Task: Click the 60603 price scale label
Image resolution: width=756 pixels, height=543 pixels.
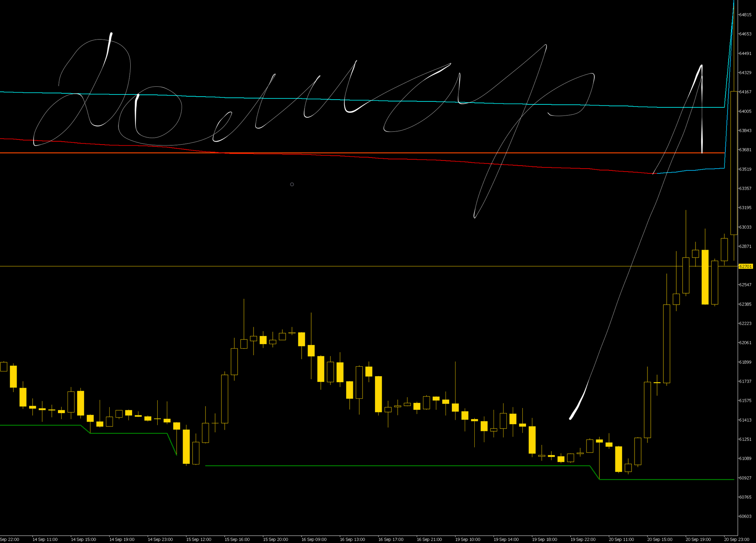Action: click(745, 516)
